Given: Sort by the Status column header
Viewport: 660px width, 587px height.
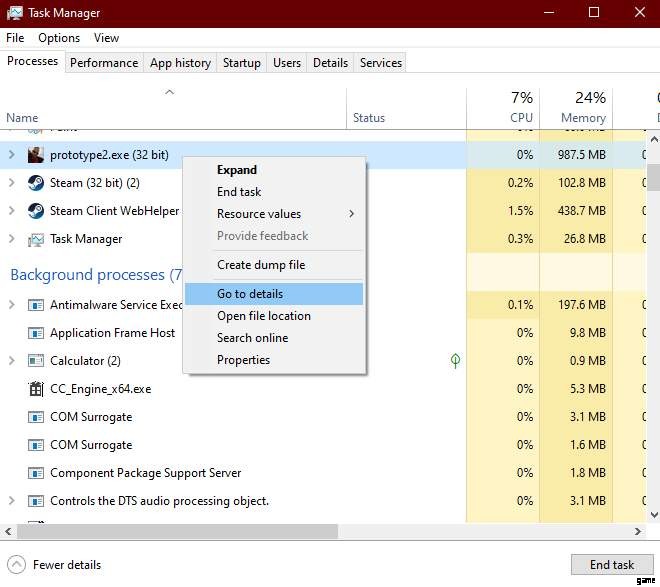Looking at the screenshot, I should tap(406, 108).
